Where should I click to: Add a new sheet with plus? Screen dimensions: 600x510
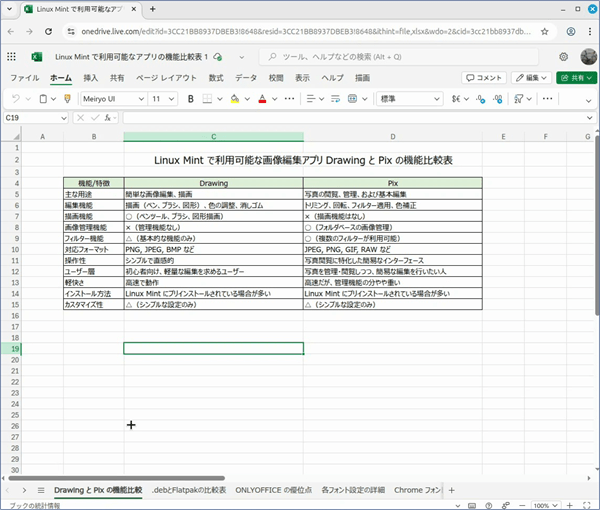(x=452, y=490)
